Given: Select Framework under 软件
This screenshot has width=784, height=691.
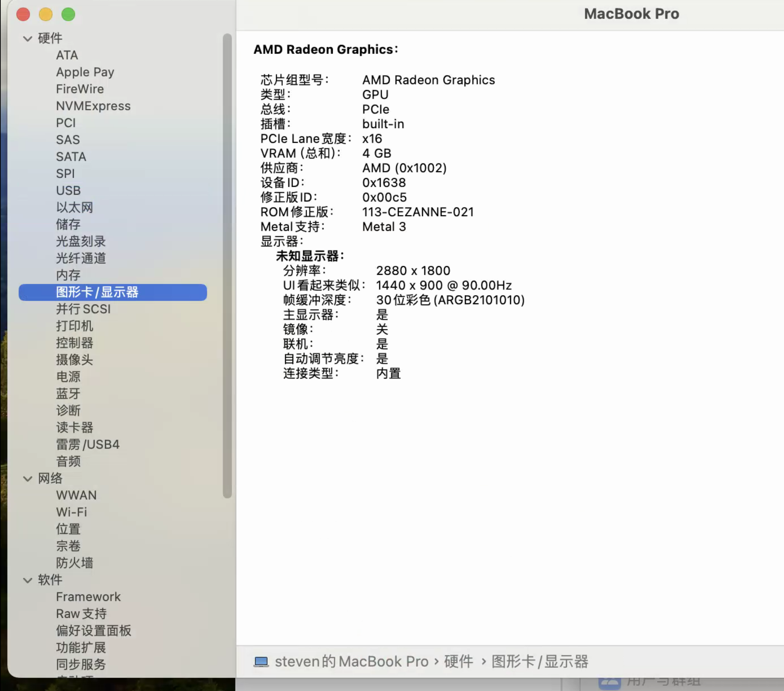Looking at the screenshot, I should point(88,597).
